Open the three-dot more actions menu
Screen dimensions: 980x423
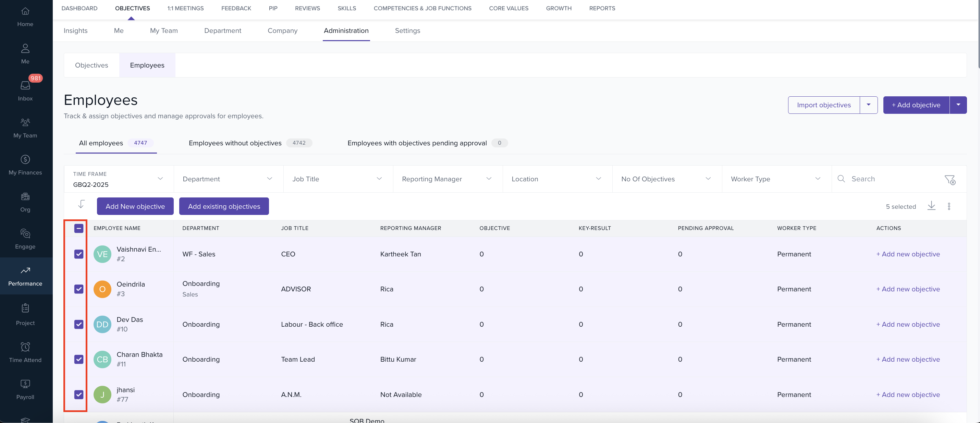pyautogui.click(x=949, y=206)
